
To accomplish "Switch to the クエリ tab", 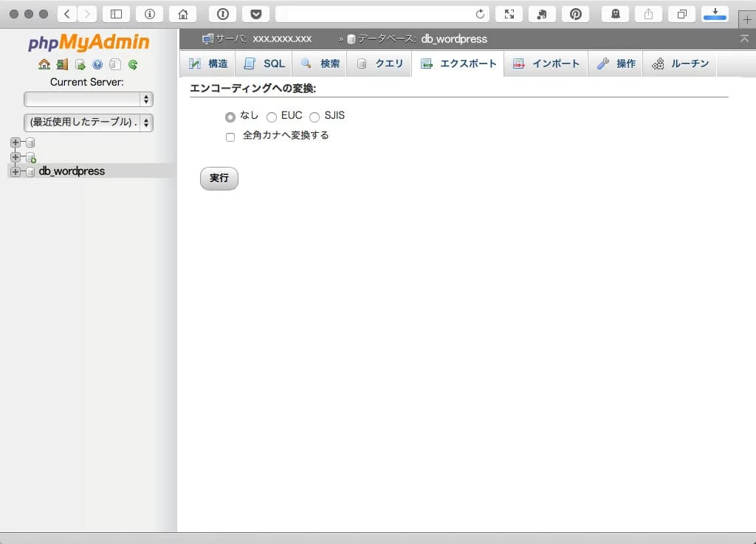I will pyautogui.click(x=379, y=63).
